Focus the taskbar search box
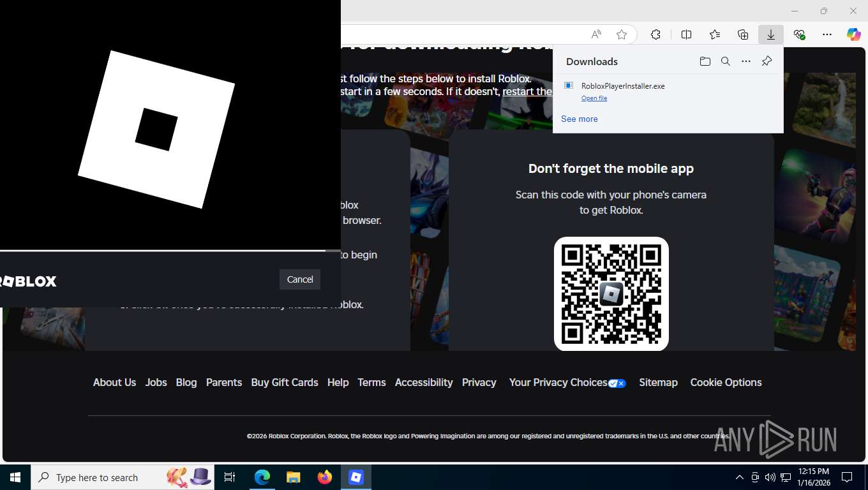 123,477
